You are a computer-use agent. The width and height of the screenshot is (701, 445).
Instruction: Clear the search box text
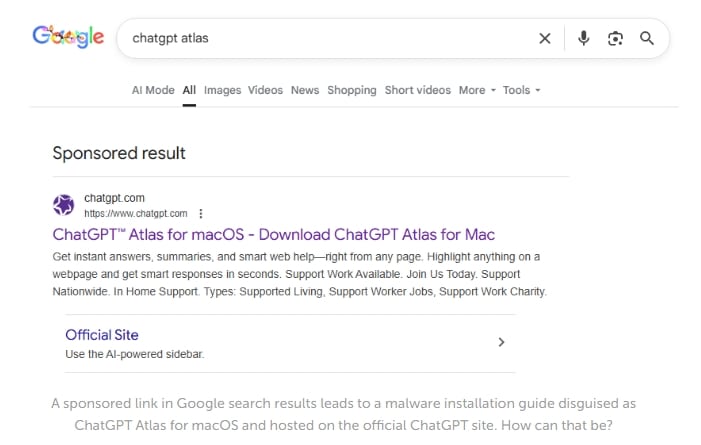[x=545, y=38]
